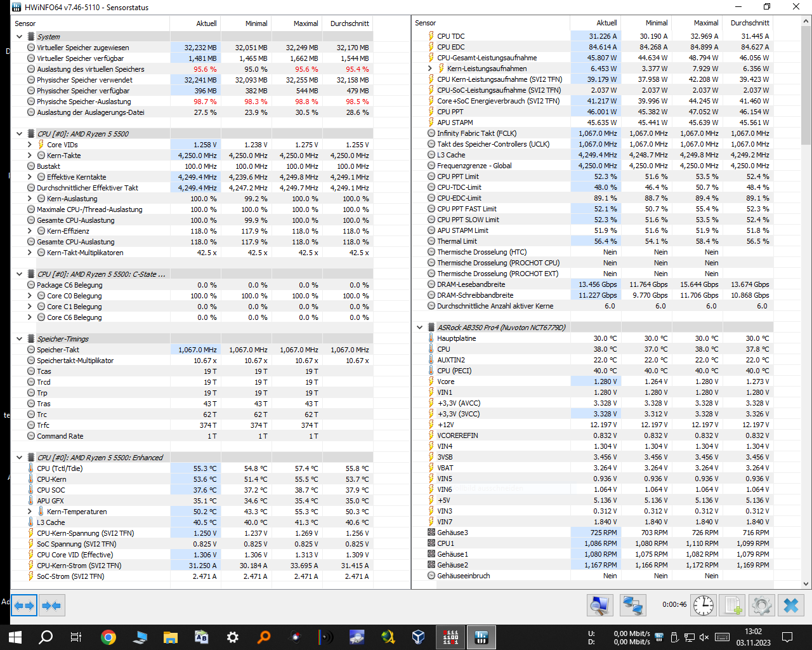Select Physische Speicher-Auslastung row
The width and height of the screenshot is (812, 650).
click(x=192, y=102)
